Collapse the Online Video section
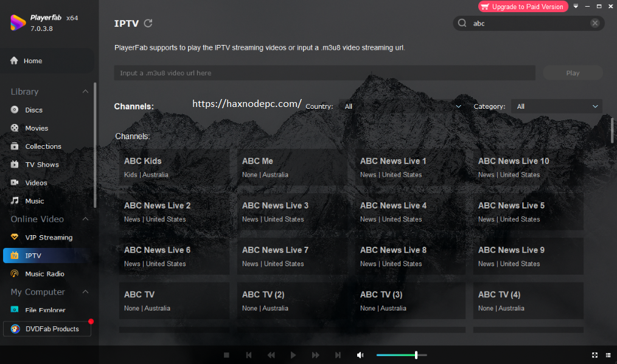Screen dimensions: 617x364 [x=85, y=219]
